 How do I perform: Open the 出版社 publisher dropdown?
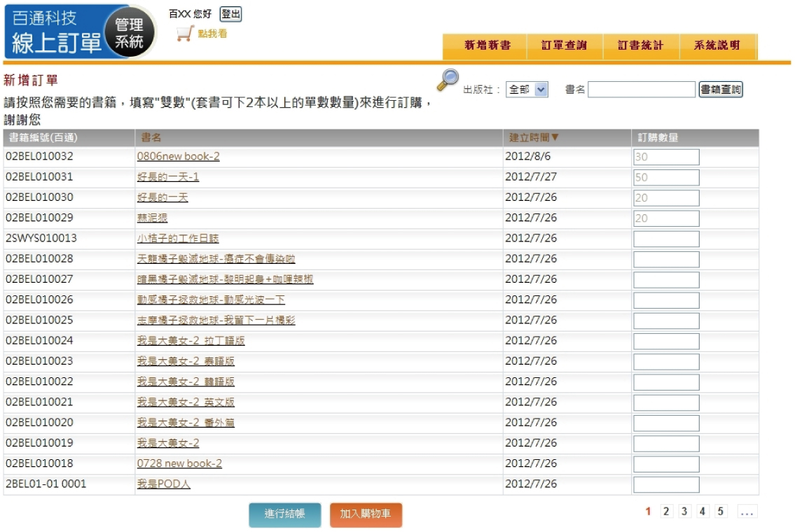coord(527,90)
